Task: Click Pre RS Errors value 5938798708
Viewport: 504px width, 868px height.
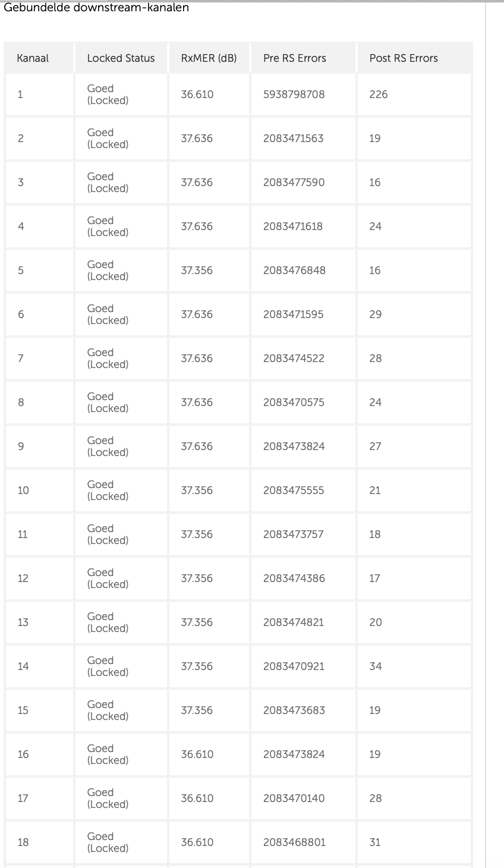Action: pos(294,94)
